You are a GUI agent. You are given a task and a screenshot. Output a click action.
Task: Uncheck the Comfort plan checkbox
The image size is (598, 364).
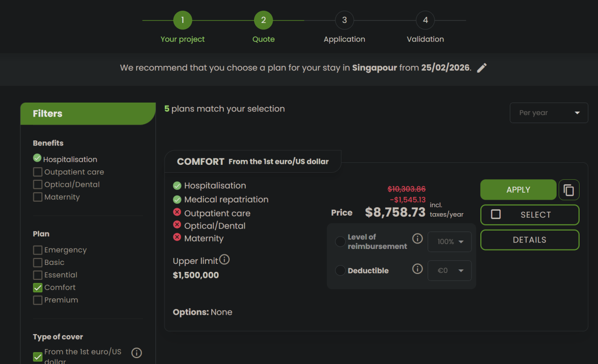(38, 287)
